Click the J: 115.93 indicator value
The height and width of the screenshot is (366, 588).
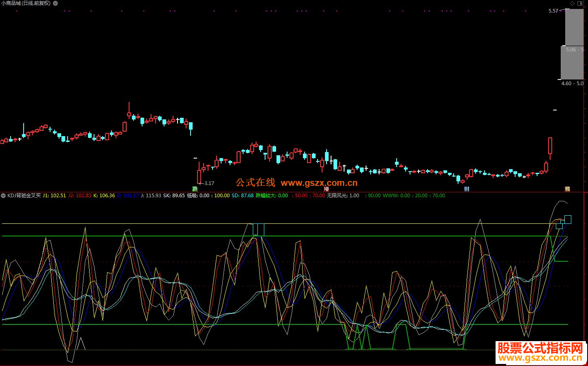[151, 196]
